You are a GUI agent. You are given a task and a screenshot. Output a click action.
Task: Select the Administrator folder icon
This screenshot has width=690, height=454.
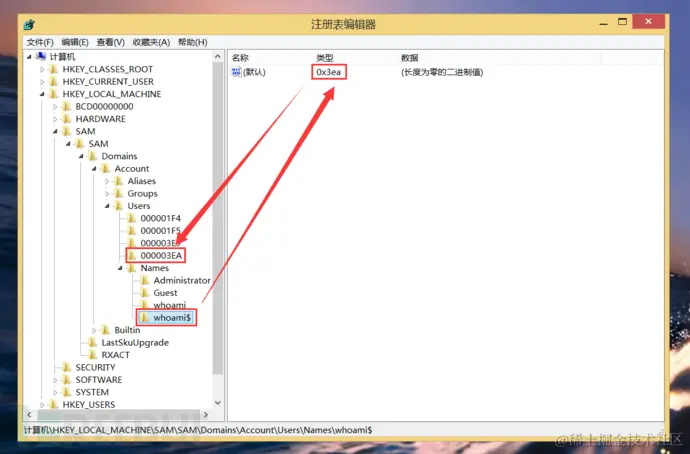(x=145, y=280)
